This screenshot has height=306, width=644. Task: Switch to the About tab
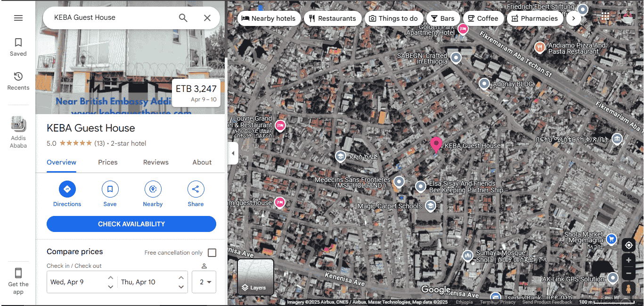[202, 162]
